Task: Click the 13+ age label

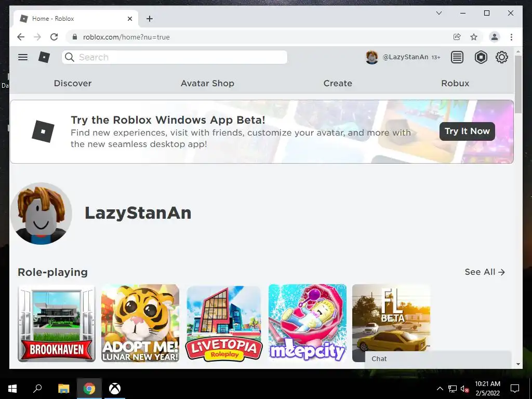Action: point(436,57)
